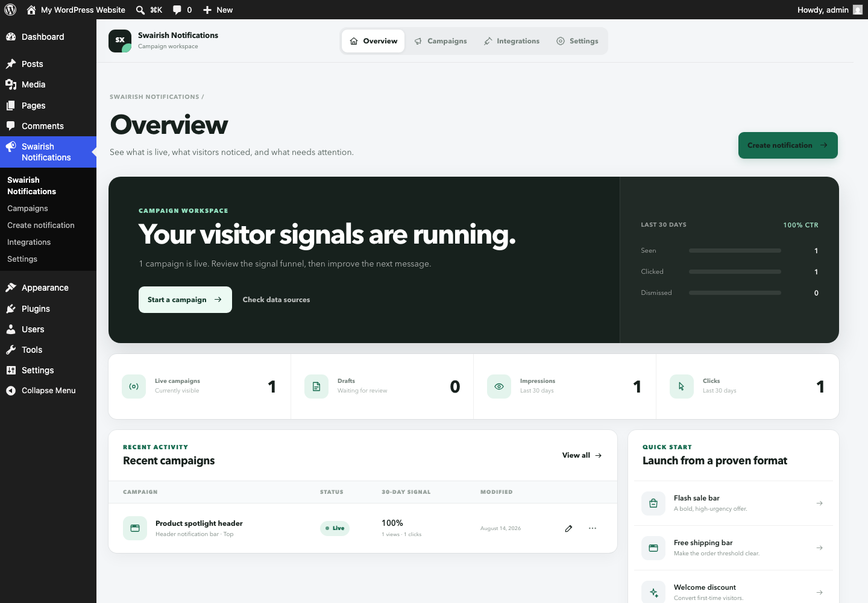Click the Free shipping bar title

pyautogui.click(x=703, y=543)
